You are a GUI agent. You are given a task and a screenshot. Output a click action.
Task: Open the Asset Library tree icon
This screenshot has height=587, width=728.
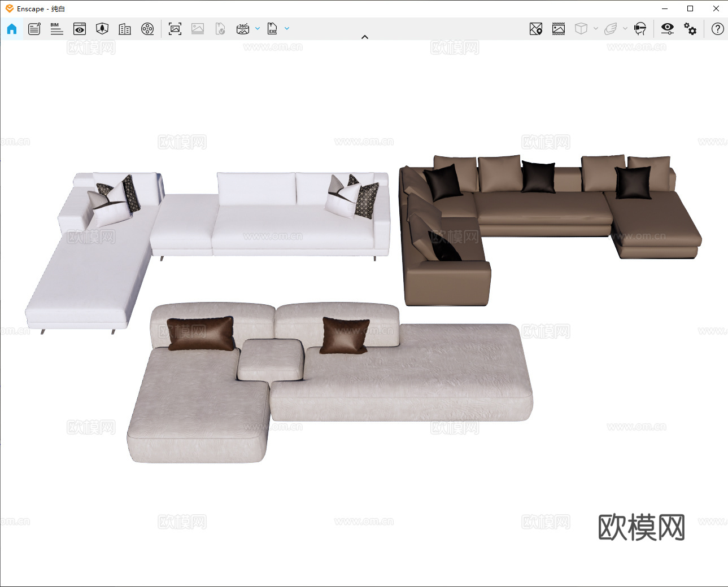point(102,29)
